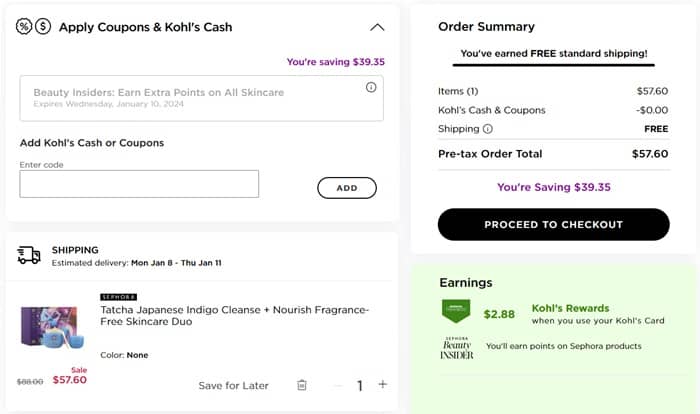
Task: Remove item with the trash icon
Action: click(x=302, y=385)
